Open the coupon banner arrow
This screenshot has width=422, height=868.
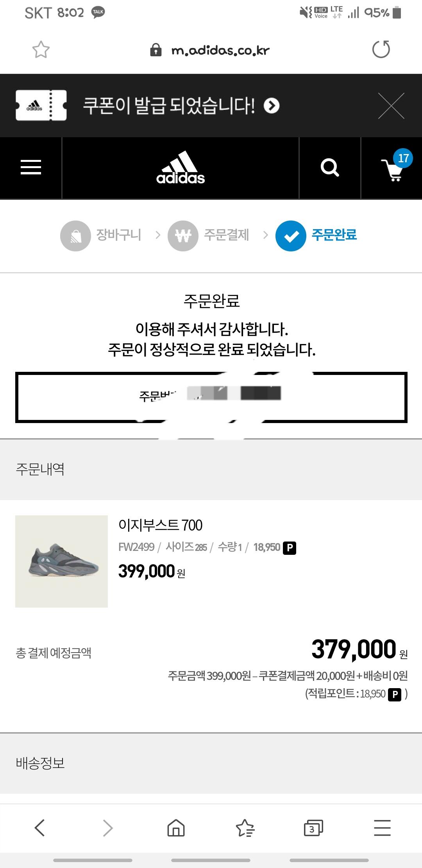click(272, 106)
